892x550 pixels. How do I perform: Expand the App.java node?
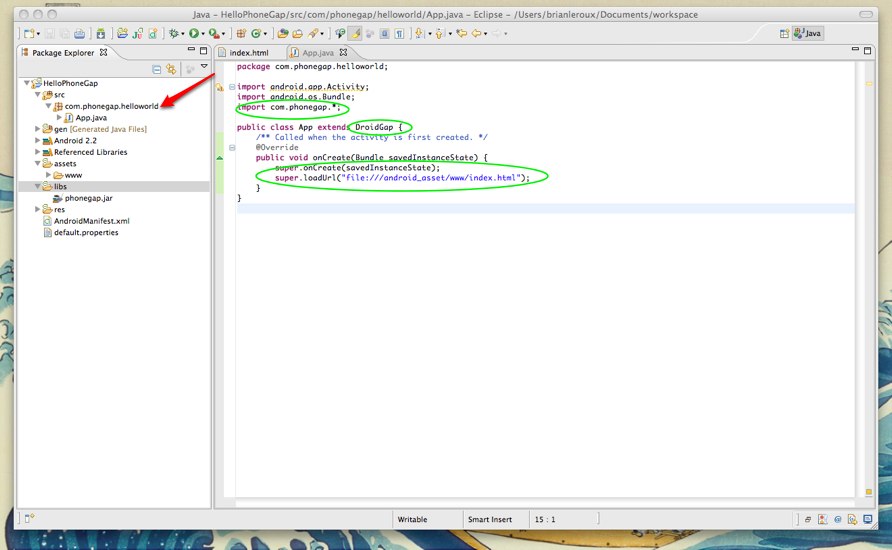tap(59, 117)
